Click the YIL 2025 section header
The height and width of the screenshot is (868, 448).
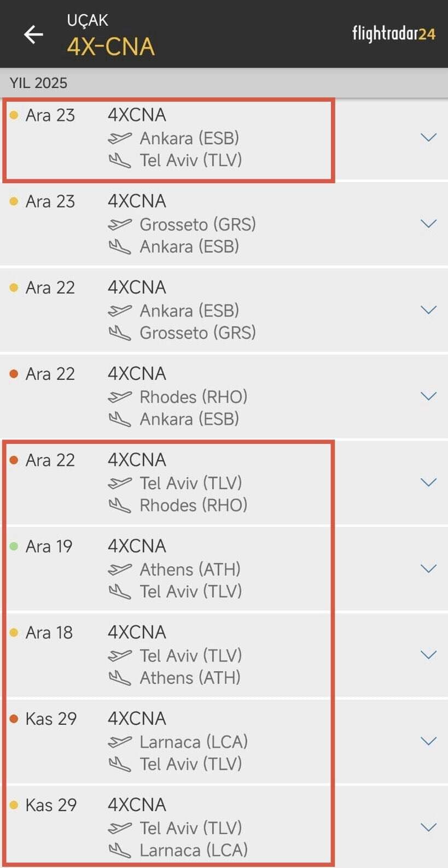38,83
